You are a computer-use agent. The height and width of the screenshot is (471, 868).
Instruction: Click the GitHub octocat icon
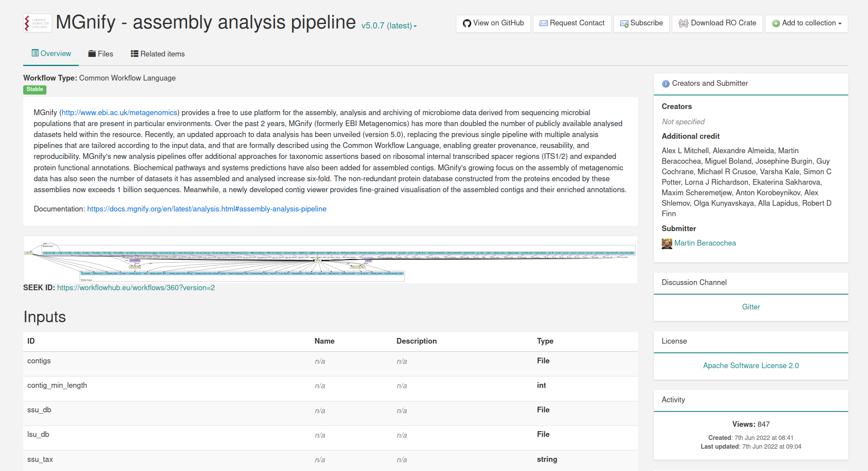coord(467,24)
